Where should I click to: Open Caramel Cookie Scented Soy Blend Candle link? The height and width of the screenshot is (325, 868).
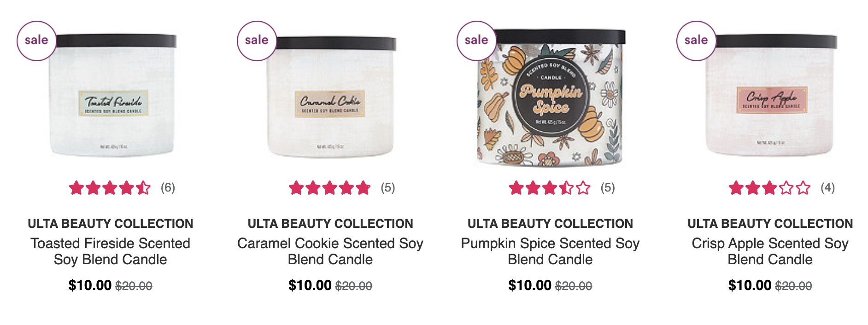(x=330, y=251)
